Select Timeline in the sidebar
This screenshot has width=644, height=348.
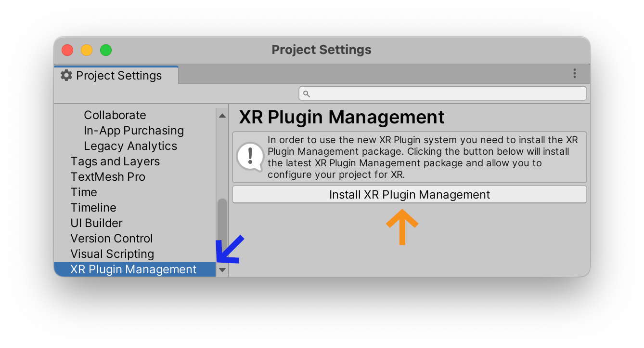[93, 207]
